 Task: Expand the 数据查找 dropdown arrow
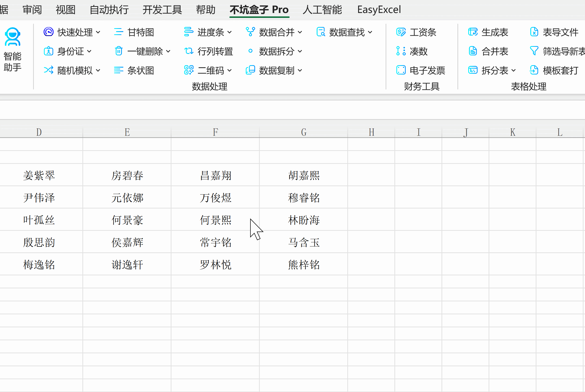(370, 32)
